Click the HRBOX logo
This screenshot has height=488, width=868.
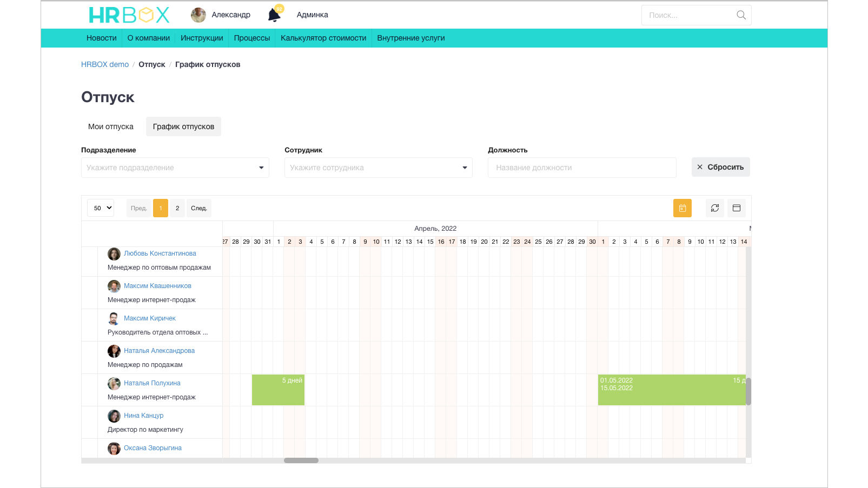[x=129, y=15]
